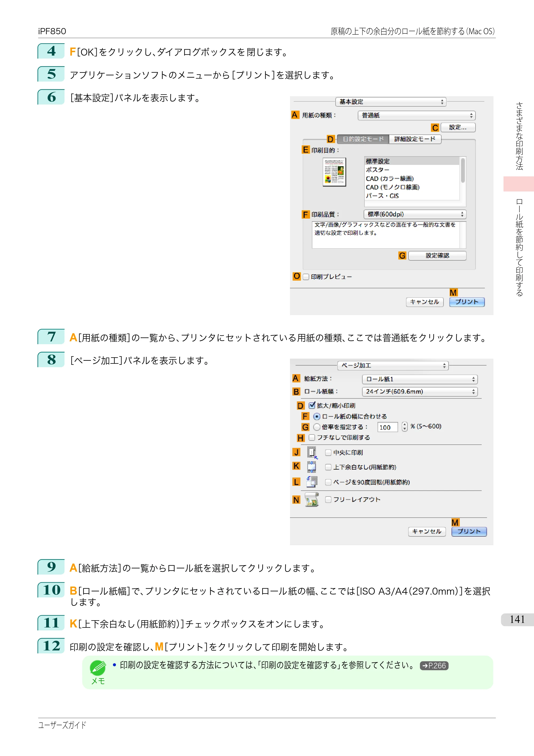Open the →P.266 page reference link
The height and width of the screenshot is (756, 534).
pos(434,666)
